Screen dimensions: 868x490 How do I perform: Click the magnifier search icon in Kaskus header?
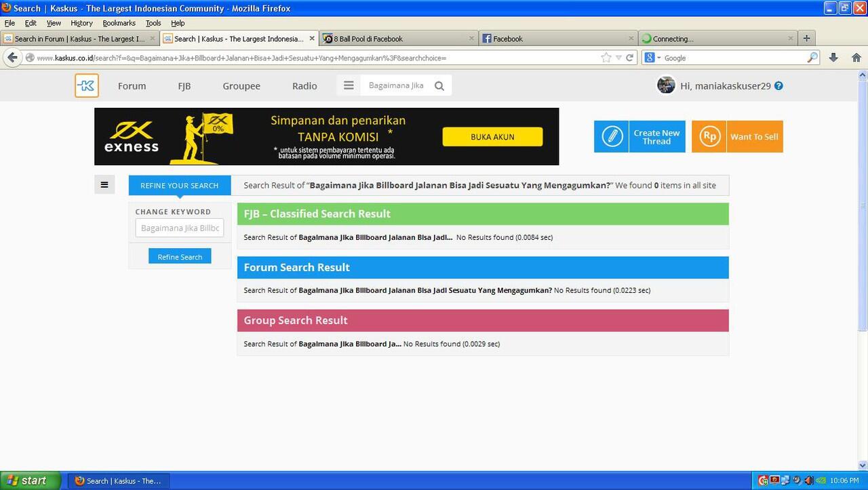pos(439,85)
